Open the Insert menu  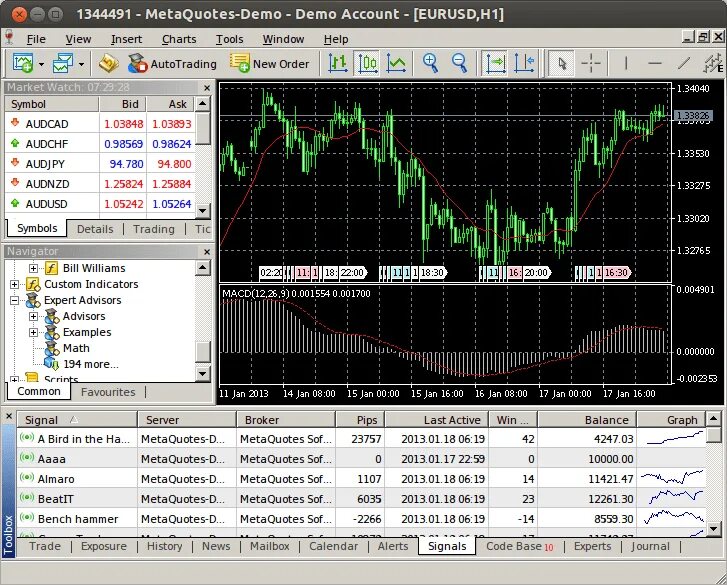tap(127, 39)
